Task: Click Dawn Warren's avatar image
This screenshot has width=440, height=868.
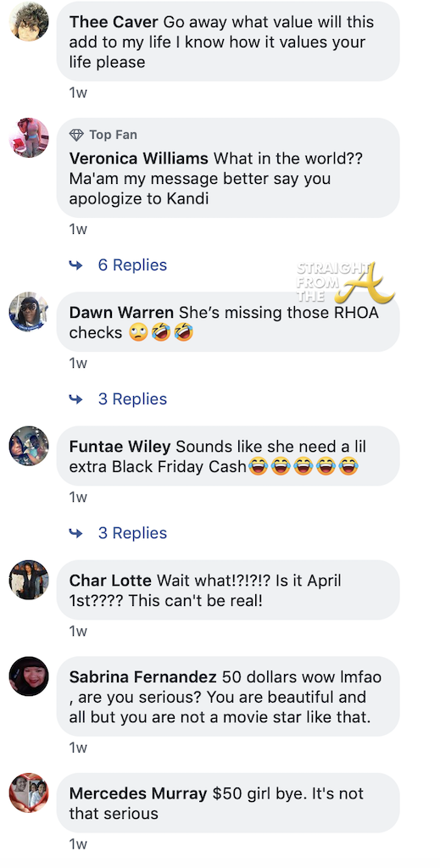Action: click(x=30, y=312)
